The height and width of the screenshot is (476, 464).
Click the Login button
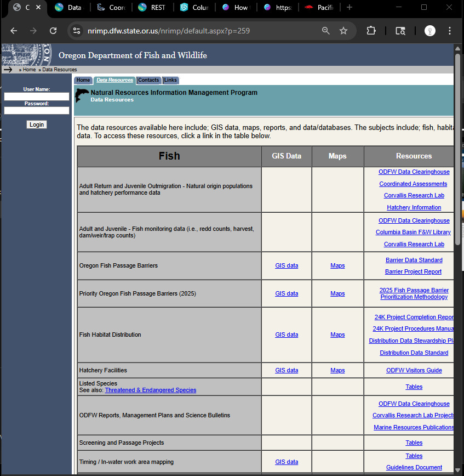[37, 124]
